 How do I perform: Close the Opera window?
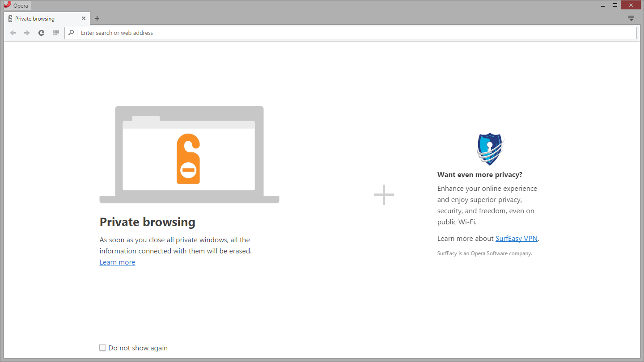point(631,5)
